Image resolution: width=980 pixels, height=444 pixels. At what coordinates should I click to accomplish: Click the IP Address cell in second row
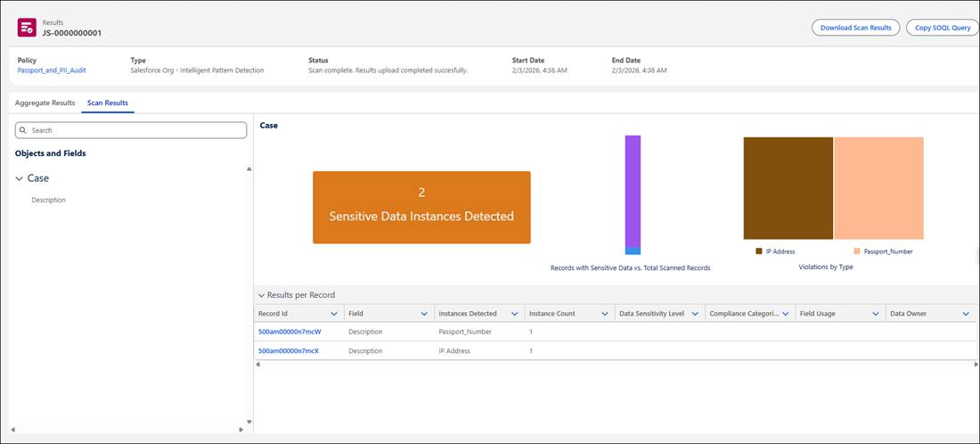pos(454,350)
